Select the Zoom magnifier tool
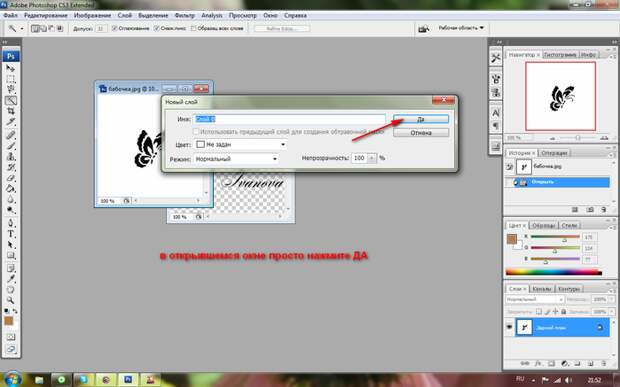The height and width of the screenshot is (387, 620). click(11, 300)
